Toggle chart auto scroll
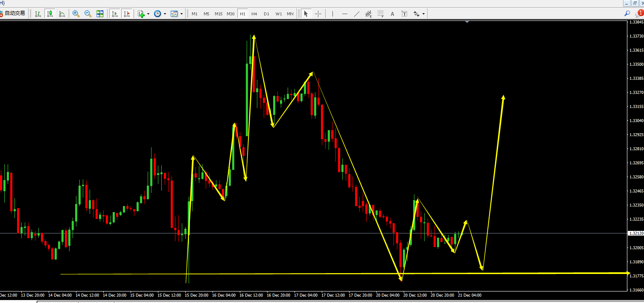This screenshot has width=644, height=303. [115, 14]
